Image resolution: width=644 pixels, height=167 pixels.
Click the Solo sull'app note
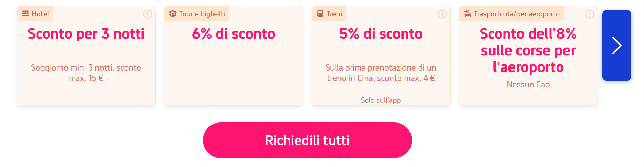[x=381, y=100]
